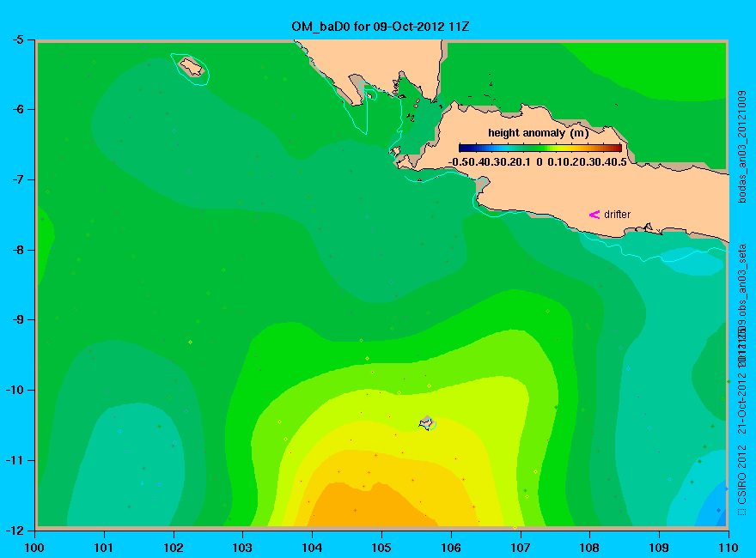Click the magenta drifter arrow marker in the legend

(594, 215)
